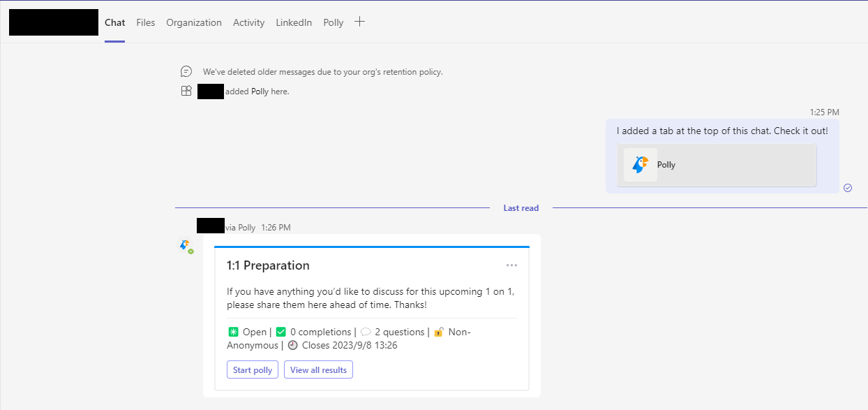Click the "I added a tab" message text
The image size is (868, 410).
tap(722, 131)
